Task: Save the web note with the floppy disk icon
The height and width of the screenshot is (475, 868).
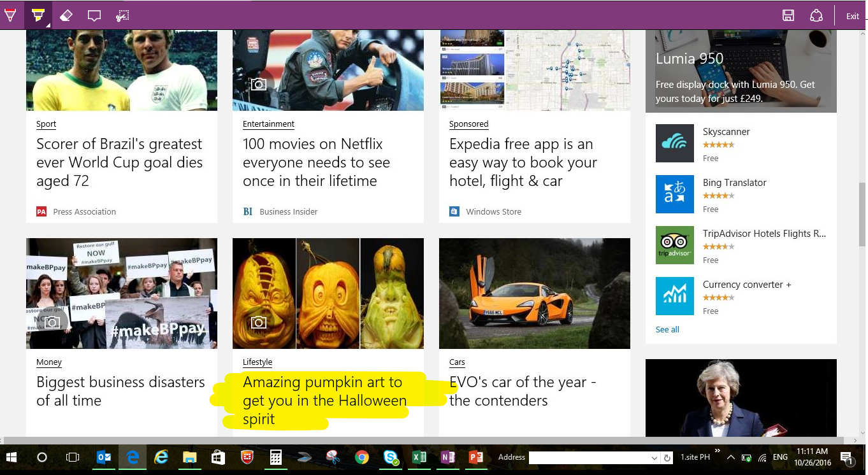Action: (788, 16)
